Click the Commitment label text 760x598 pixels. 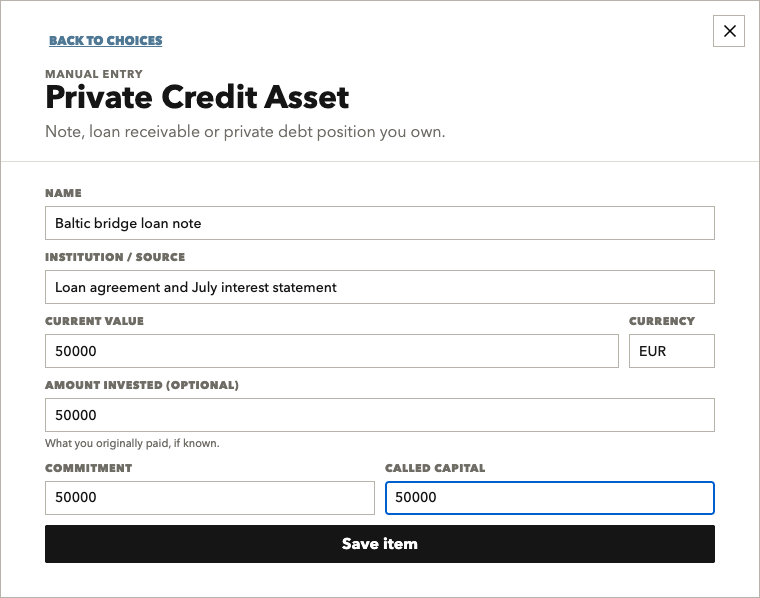(x=89, y=468)
